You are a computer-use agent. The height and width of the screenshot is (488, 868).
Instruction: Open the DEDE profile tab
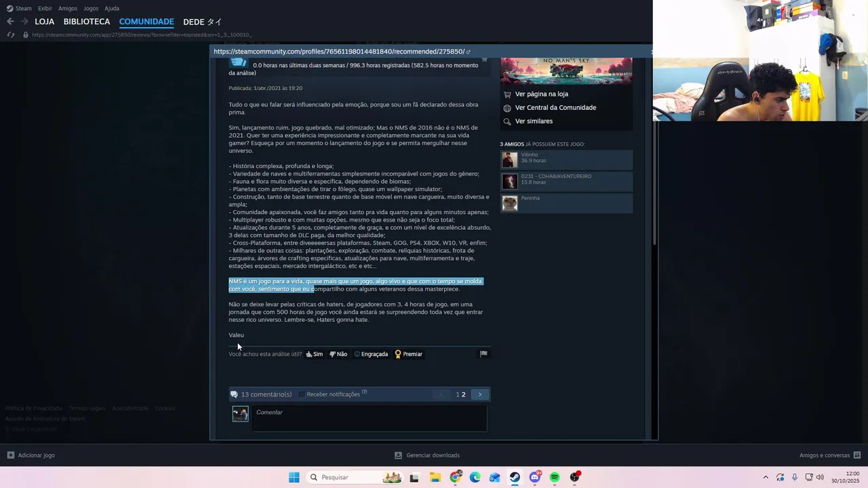point(202,22)
